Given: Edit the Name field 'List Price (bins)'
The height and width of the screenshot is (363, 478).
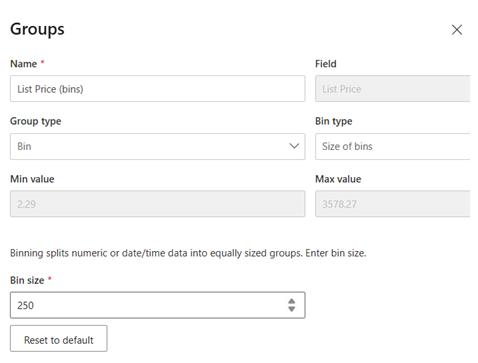Looking at the screenshot, I should 157,89.
